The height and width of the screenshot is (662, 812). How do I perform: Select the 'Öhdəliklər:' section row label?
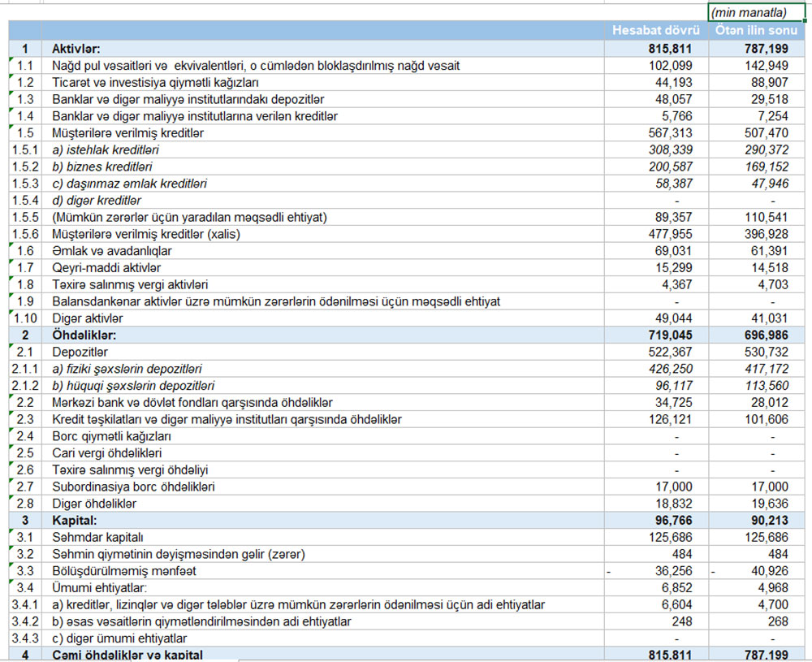pos(84,335)
